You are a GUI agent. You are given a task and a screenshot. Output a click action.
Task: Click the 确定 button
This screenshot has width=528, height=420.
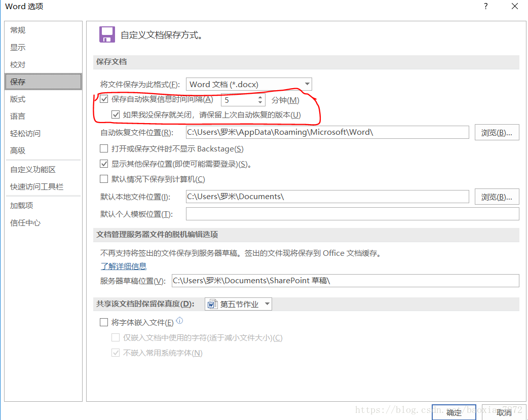pos(454,412)
